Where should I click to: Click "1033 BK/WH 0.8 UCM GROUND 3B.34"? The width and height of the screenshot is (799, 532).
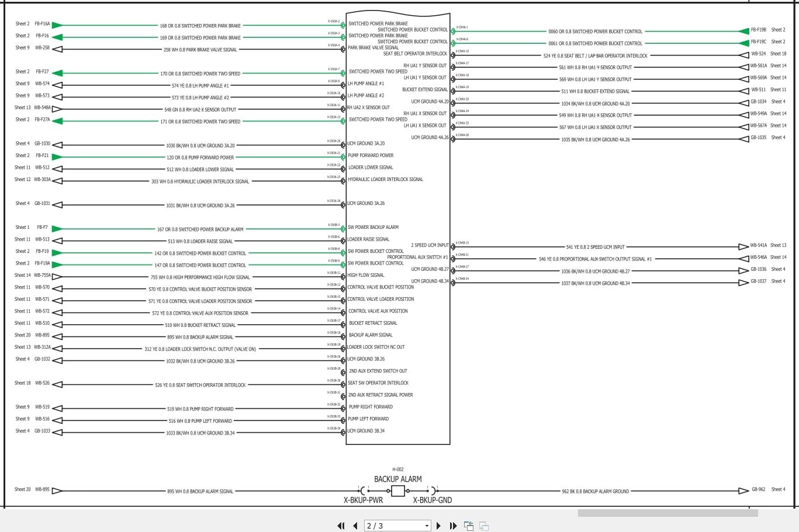click(200, 433)
